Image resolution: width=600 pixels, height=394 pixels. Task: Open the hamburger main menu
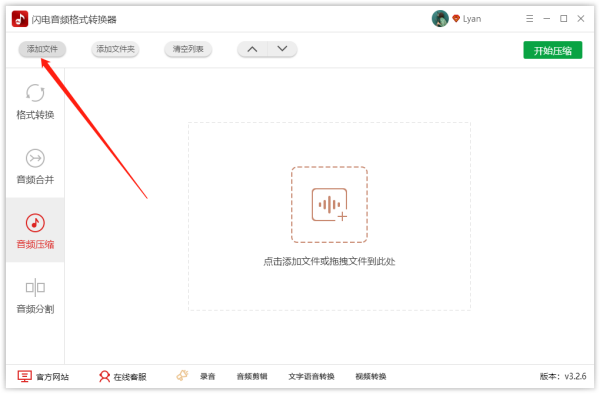click(x=530, y=18)
